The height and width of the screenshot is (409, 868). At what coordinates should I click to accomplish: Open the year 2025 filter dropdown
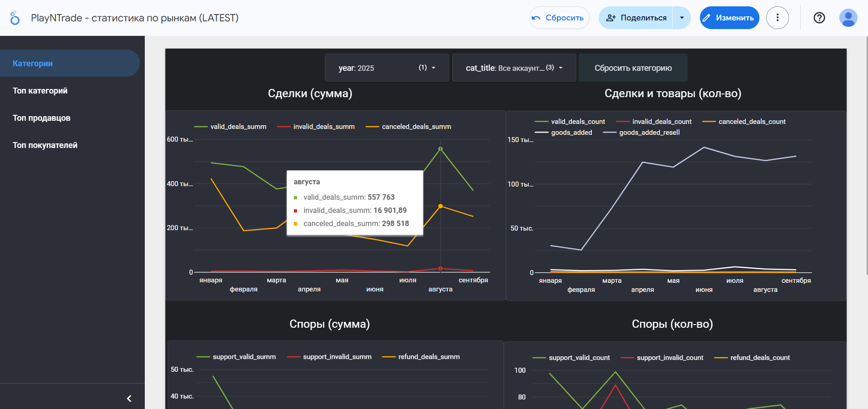click(x=387, y=68)
